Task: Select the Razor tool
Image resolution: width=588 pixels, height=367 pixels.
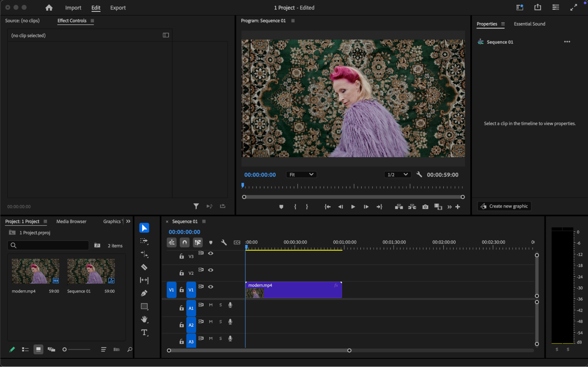Action: tap(144, 267)
